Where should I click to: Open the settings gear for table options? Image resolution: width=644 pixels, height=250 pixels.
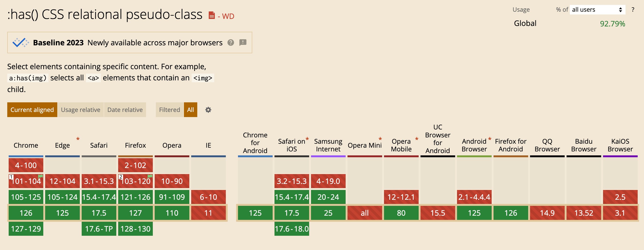coord(208,110)
